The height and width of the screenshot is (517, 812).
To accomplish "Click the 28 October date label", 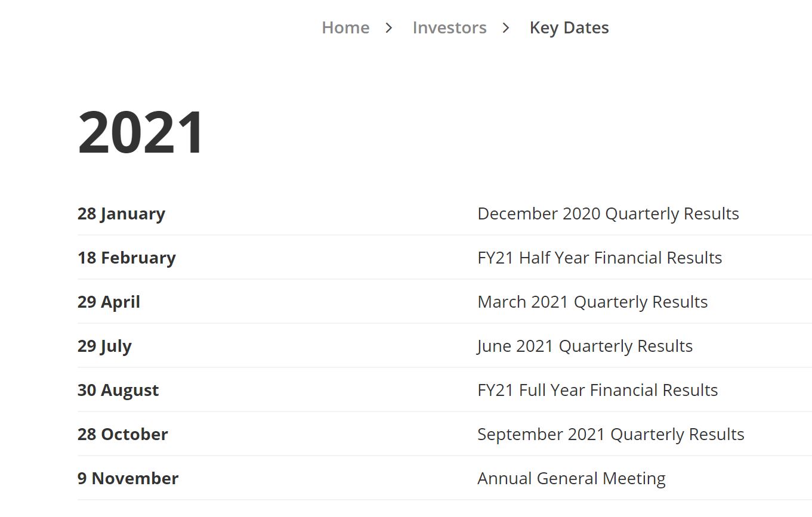I will point(122,434).
